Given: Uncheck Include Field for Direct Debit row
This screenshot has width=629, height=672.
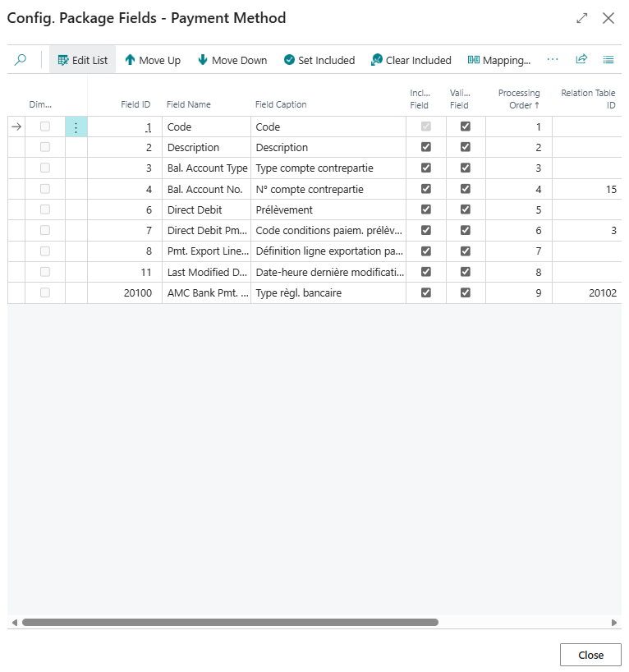Looking at the screenshot, I should click(426, 209).
